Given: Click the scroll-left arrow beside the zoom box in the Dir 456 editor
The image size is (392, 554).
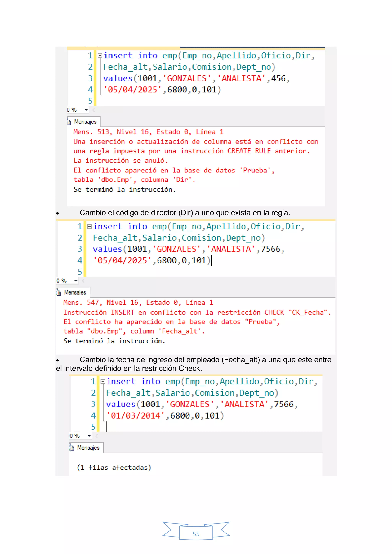Looking at the screenshot, I should [x=93, y=110].
